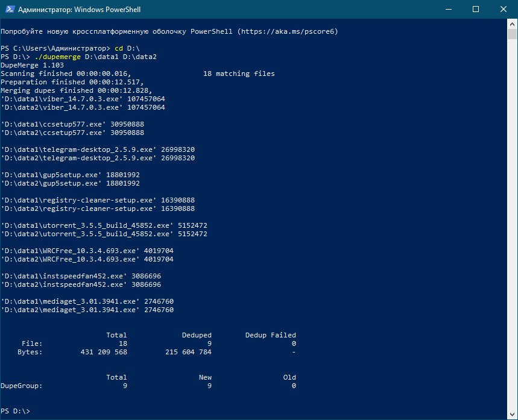518x420 pixels.
Task: Click the D:\data2\utorrent_3.5.5_build_45852.exe line
Action: click(104, 234)
